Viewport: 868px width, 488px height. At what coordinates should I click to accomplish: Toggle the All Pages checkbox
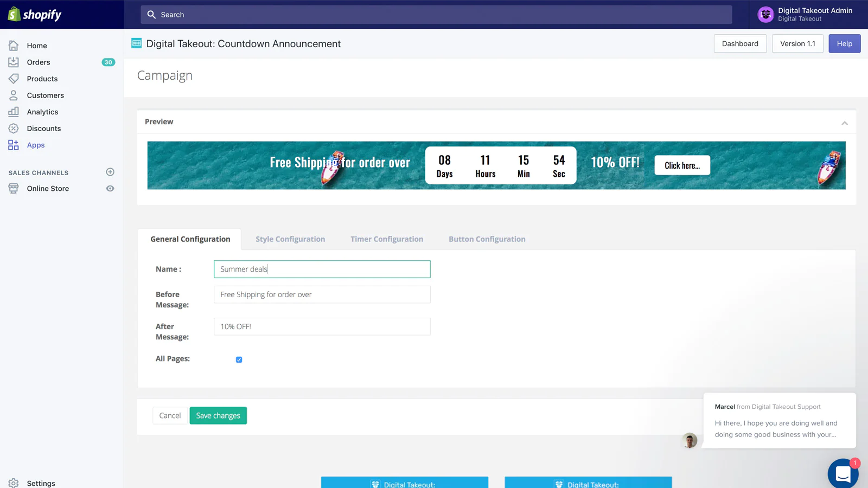click(239, 359)
